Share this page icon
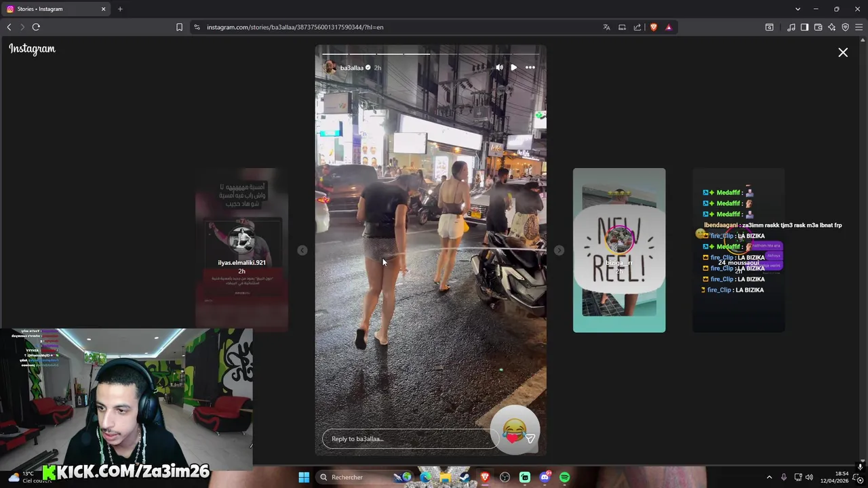The width and height of the screenshot is (868, 488). (637, 27)
